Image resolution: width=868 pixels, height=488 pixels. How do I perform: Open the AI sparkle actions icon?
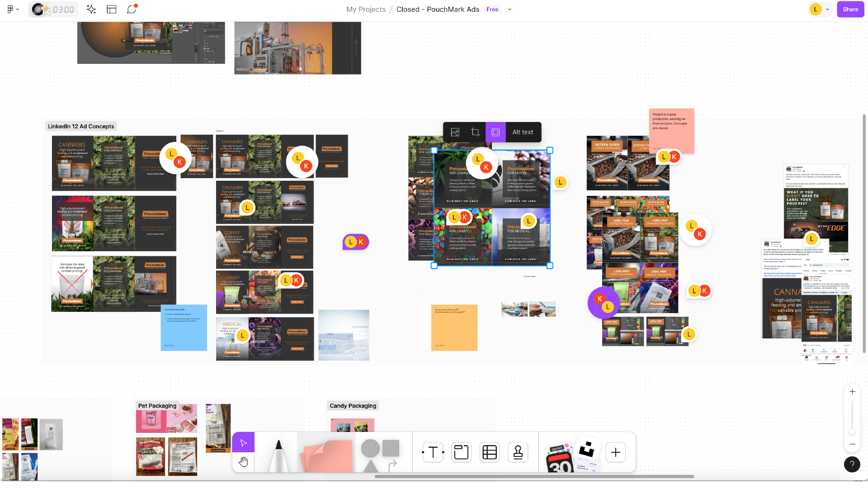[x=91, y=9]
